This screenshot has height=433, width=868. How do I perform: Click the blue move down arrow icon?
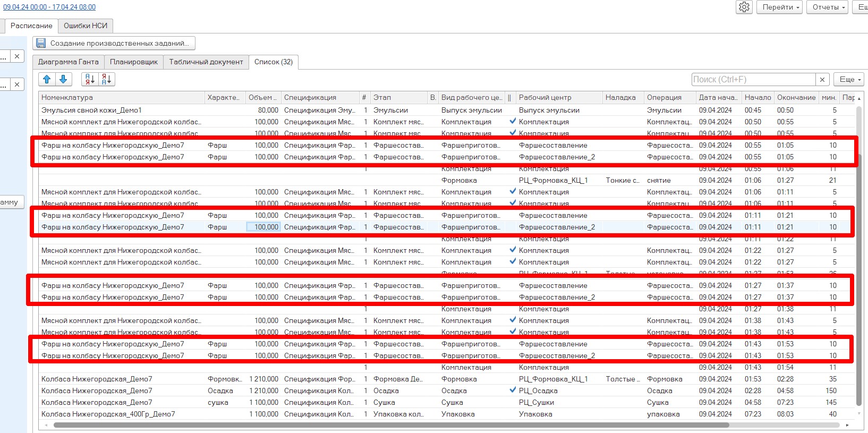(63, 79)
